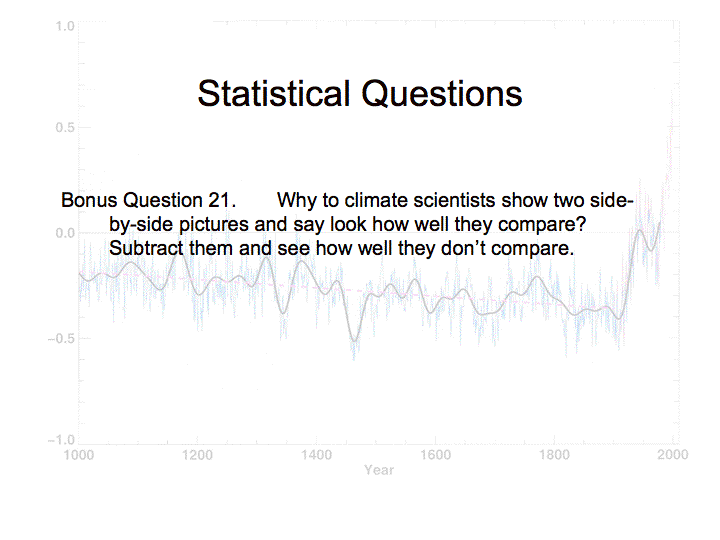Click the 0.5 y-axis tick label
The height and width of the screenshot is (540, 720).
(x=65, y=128)
